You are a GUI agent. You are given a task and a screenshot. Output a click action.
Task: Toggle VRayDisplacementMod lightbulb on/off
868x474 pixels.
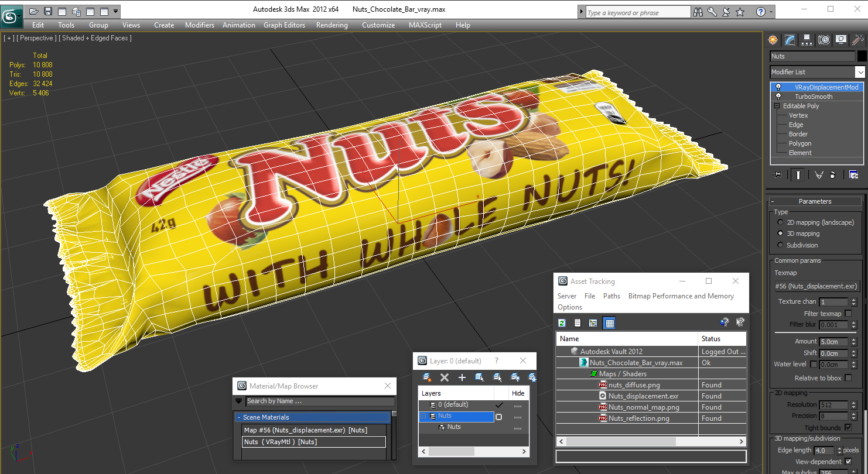(778, 87)
